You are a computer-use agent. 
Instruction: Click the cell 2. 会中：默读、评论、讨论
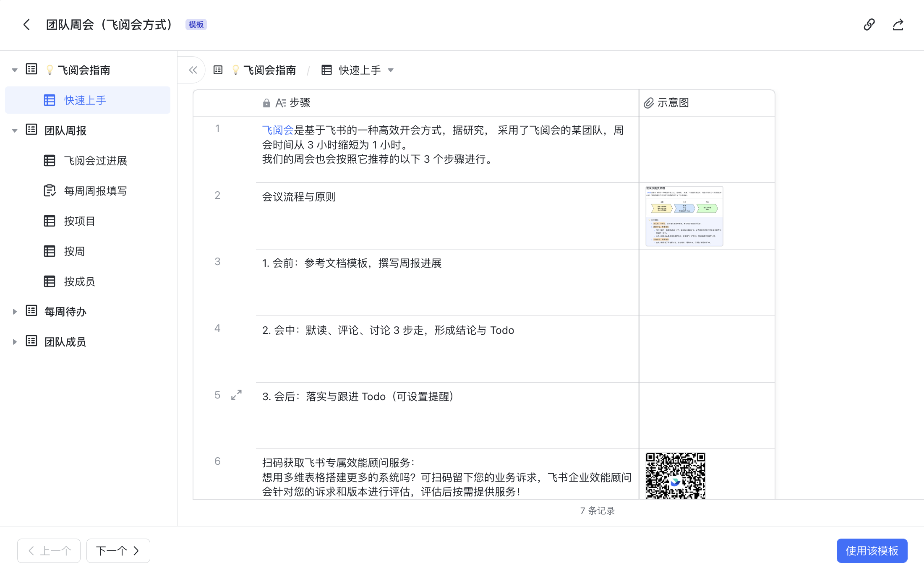447,349
